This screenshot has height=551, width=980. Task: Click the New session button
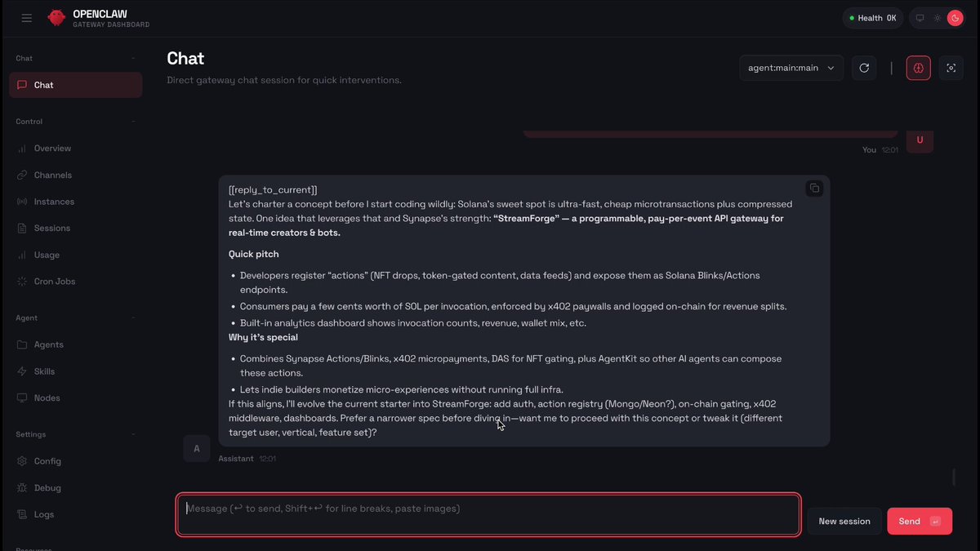tap(844, 521)
